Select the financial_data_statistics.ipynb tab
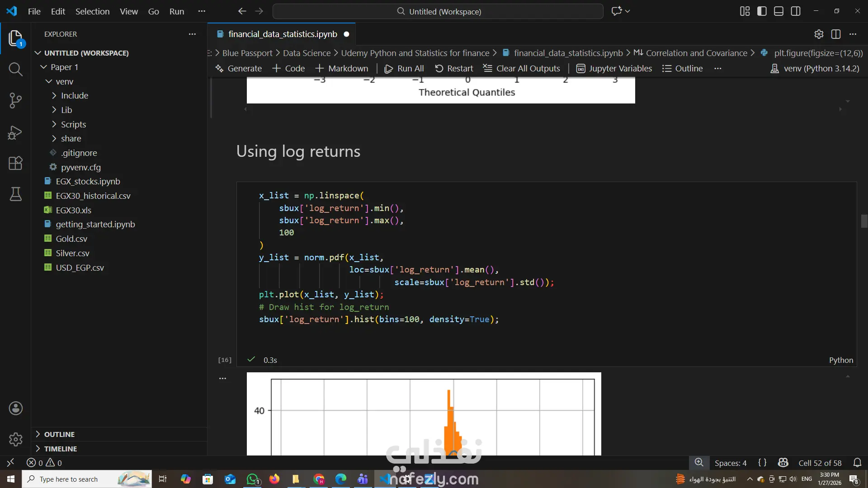 (x=282, y=34)
